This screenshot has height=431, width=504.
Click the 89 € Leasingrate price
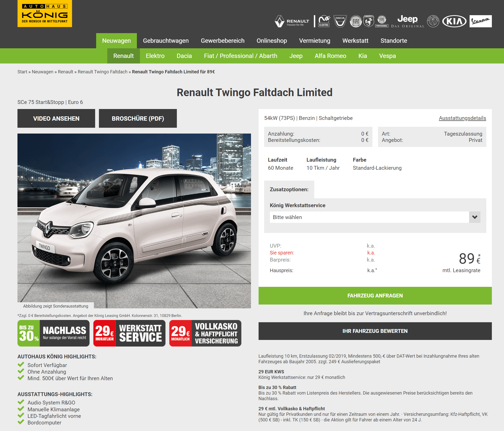[x=469, y=259]
